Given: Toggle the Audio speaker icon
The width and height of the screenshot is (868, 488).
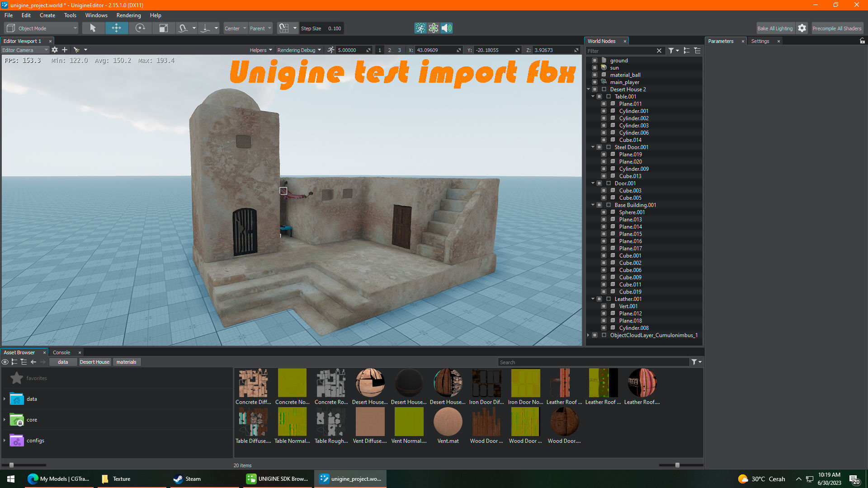Looking at the screenshot, I should (x=447, y=28).
